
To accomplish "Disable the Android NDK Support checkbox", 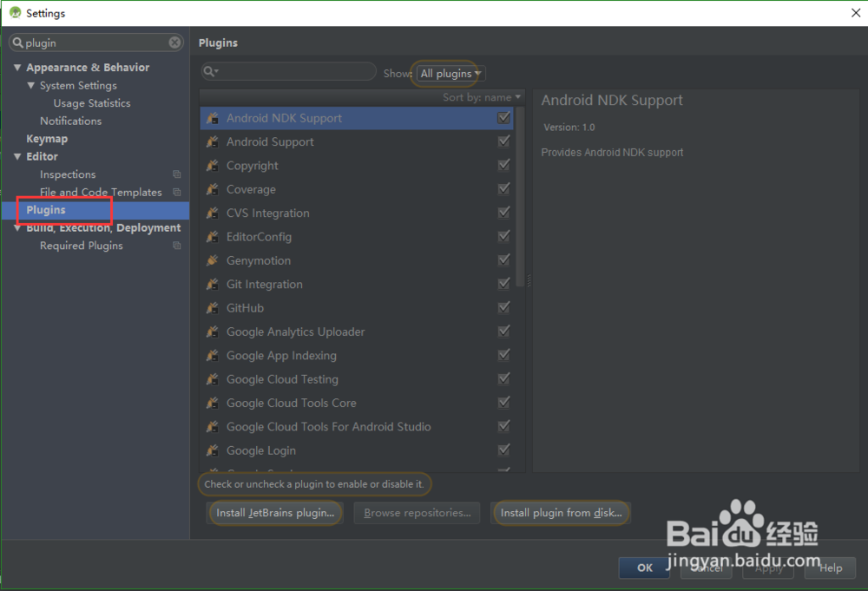I will [503, 117].
